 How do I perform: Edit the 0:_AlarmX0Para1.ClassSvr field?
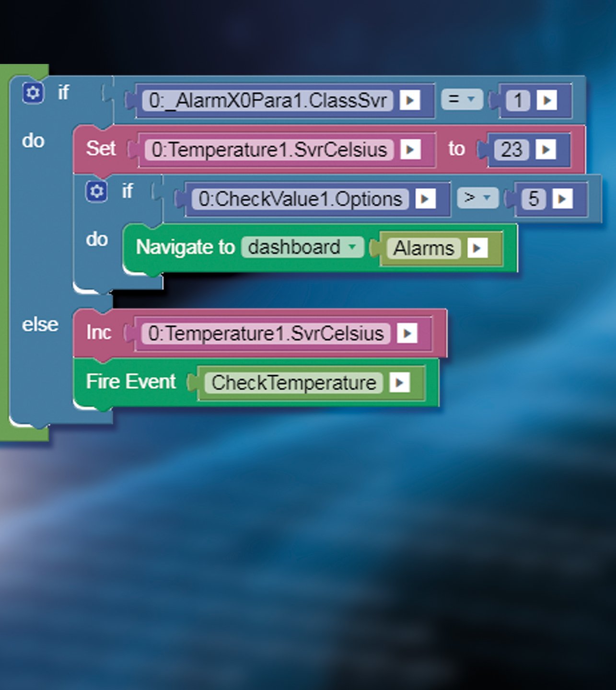267,101
